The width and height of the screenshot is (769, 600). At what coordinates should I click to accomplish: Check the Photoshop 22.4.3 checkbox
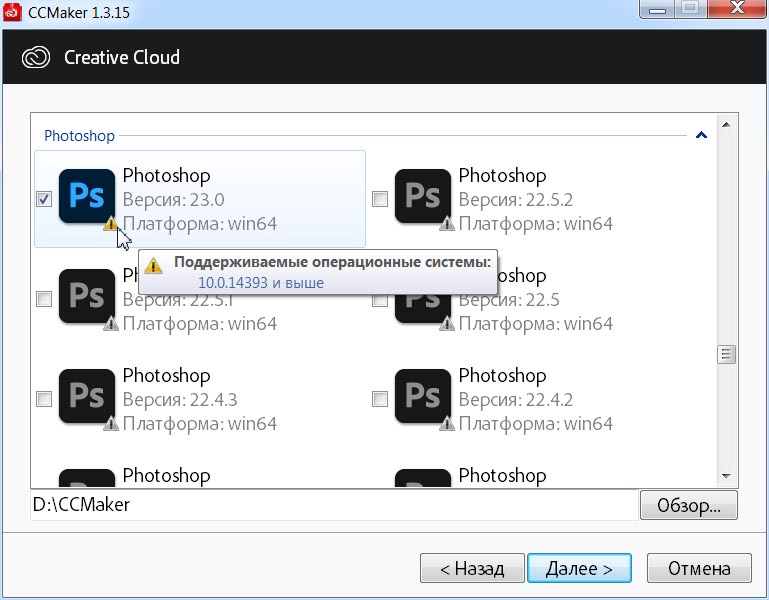44,399
